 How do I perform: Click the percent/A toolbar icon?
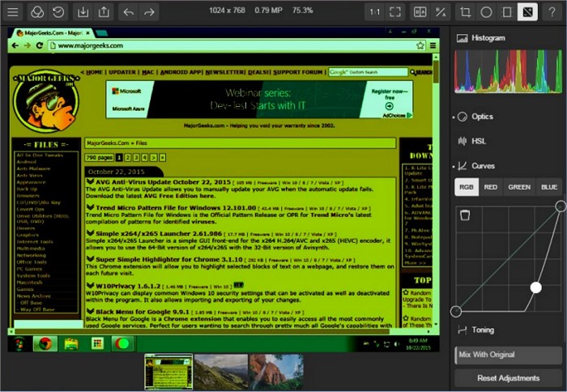(441, 12)
